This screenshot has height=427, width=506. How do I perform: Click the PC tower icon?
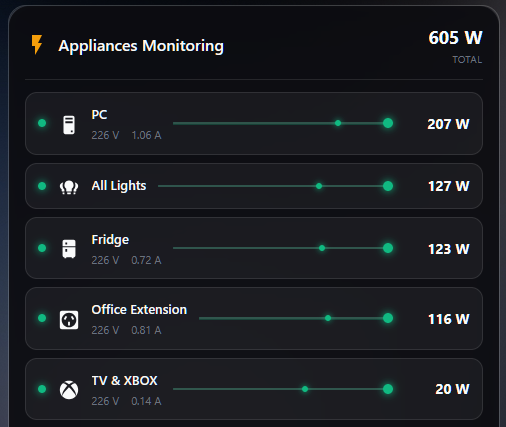coord(69,125)
